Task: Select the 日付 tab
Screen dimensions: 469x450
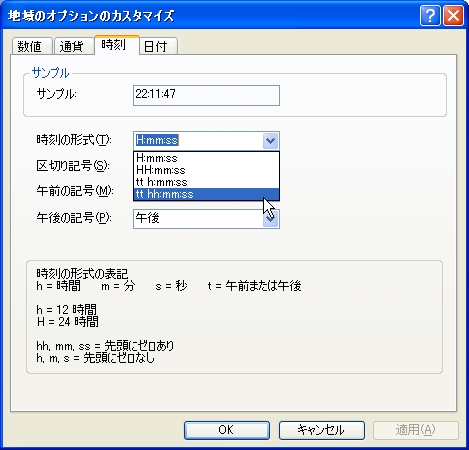Action: 158,46
